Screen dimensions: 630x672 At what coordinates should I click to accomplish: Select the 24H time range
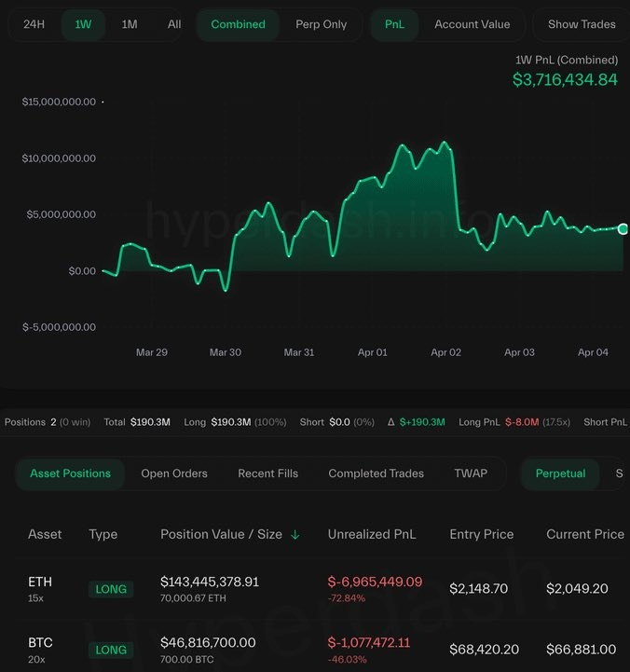34,24
